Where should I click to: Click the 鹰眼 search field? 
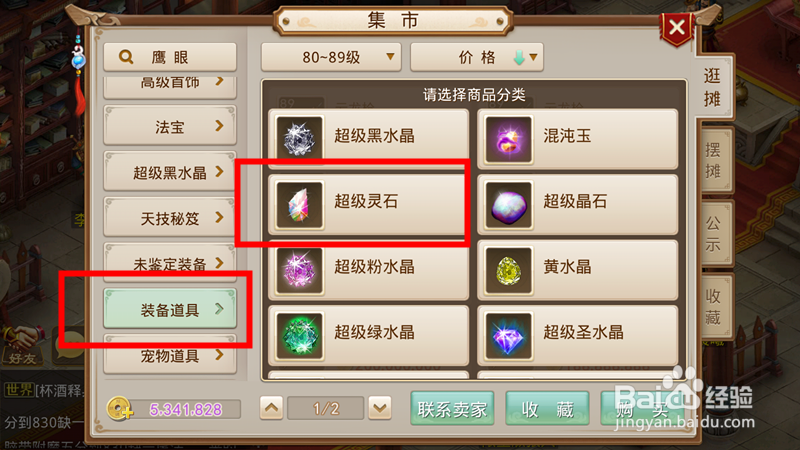click(x=170, y=57)
